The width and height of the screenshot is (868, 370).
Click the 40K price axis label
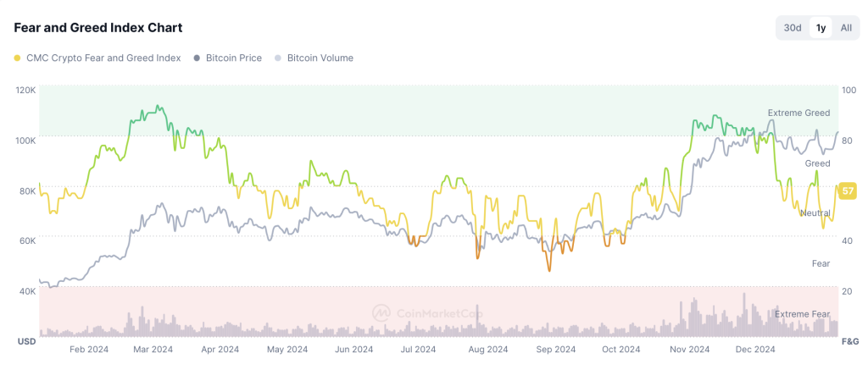pyautogui.click(x=27, y=291)
